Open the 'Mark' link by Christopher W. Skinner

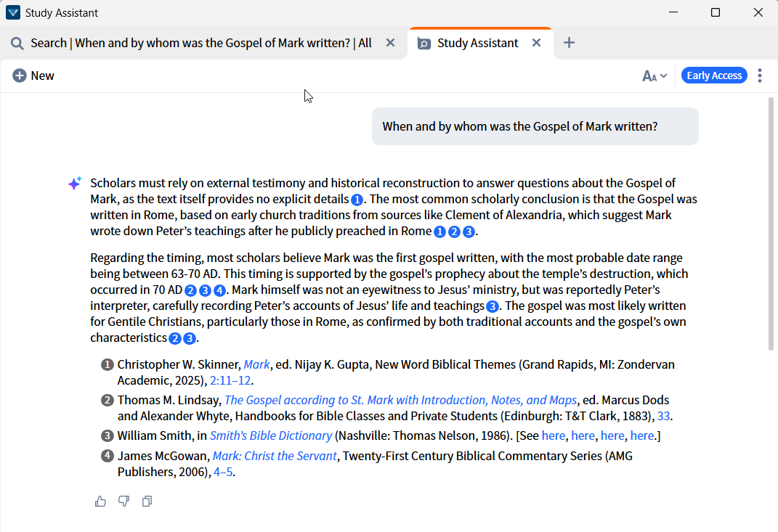(256, 364)
